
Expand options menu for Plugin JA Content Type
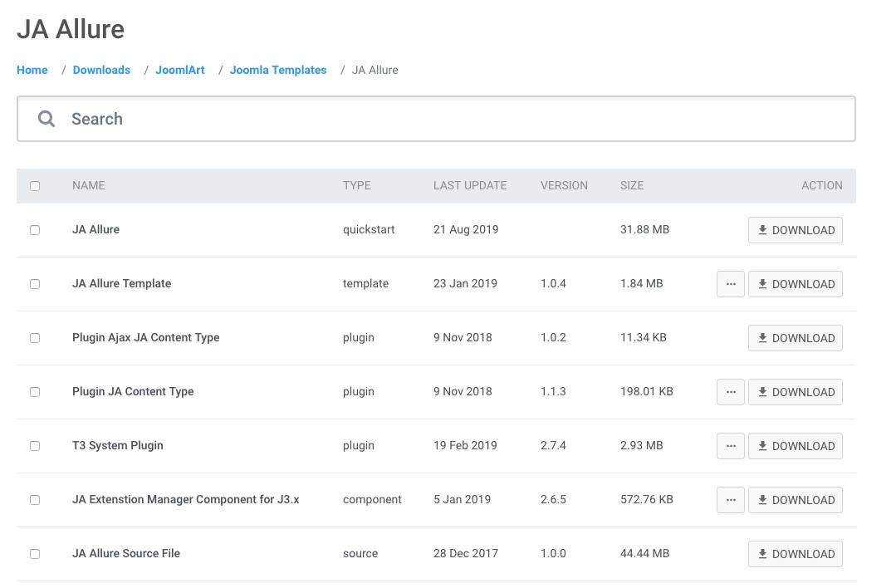(x=730, y=392)
